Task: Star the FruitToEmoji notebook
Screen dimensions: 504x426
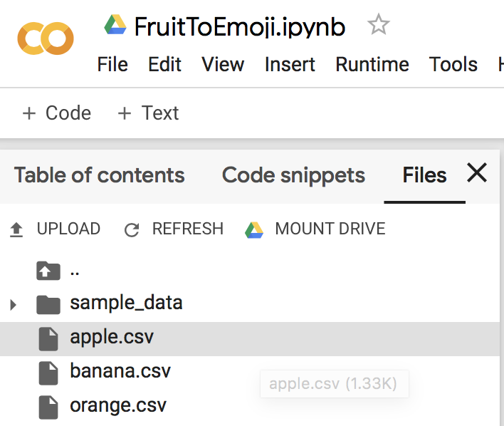Action: 378,26
